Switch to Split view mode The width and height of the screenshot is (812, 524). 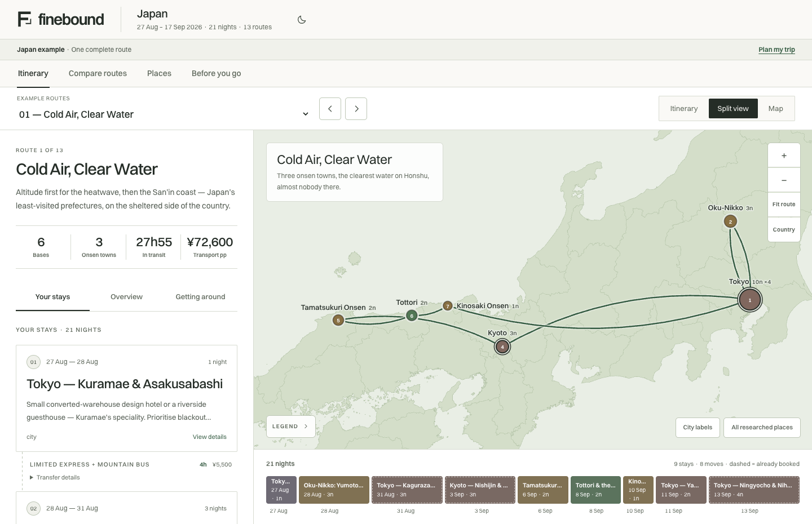point(733,109)
